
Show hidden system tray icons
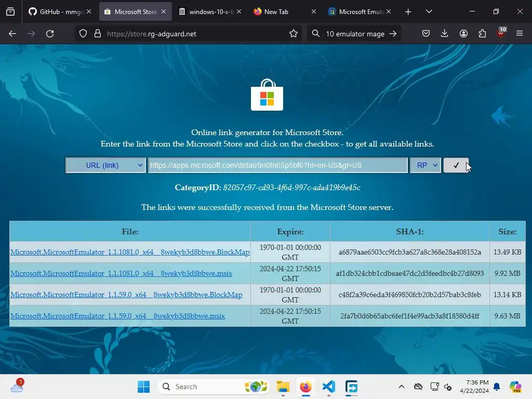pyautogui.click(x=402, y=387)
